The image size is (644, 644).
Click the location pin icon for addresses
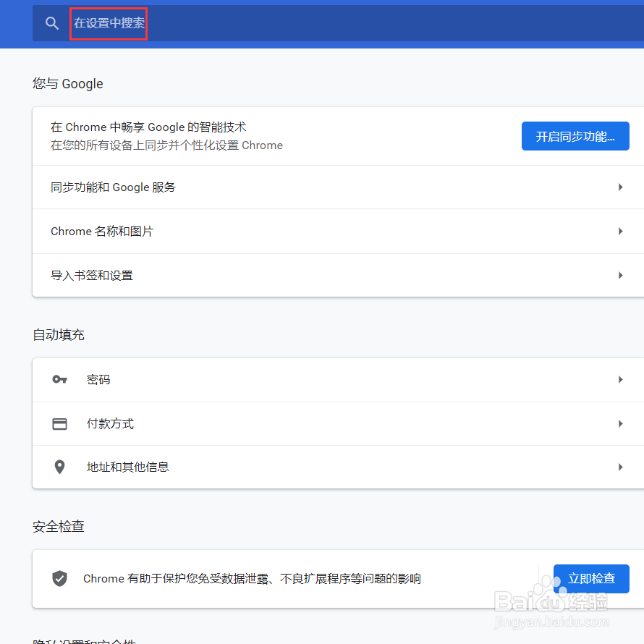pyautogui.click(x=59, y=467)
